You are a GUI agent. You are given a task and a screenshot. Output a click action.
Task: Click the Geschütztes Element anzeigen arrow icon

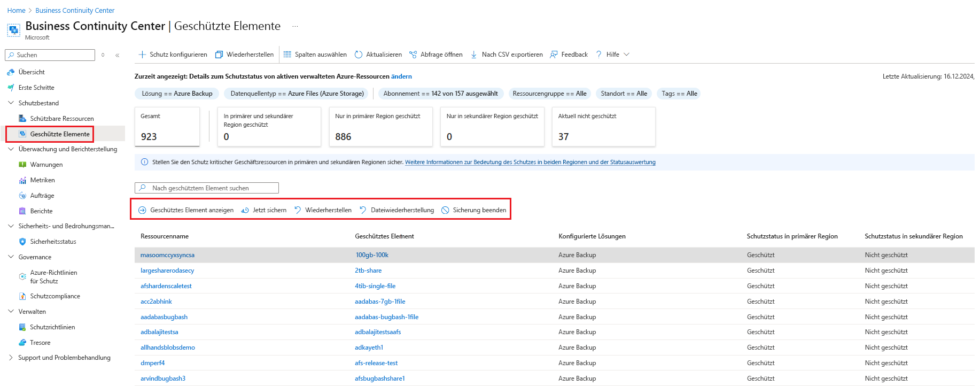click(x=142, y=210)
